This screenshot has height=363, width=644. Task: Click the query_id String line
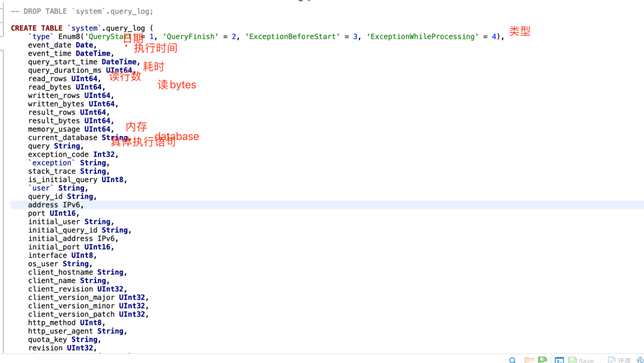click(62, 196)
